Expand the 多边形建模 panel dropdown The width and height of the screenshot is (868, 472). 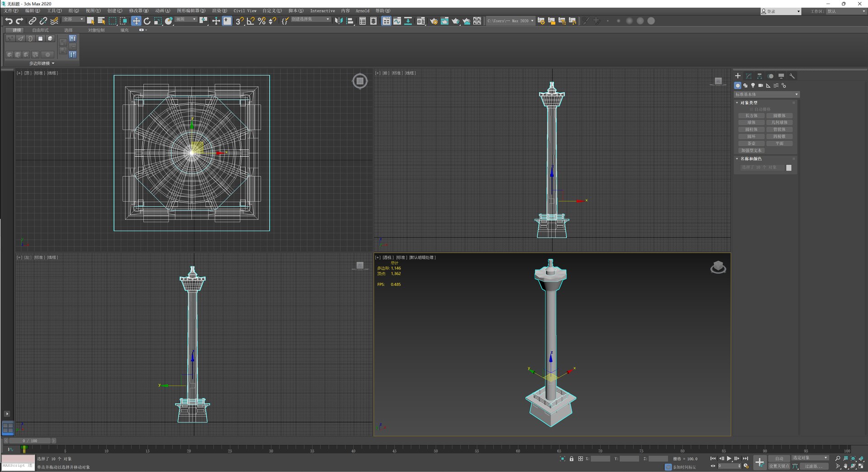coord(42,63)
